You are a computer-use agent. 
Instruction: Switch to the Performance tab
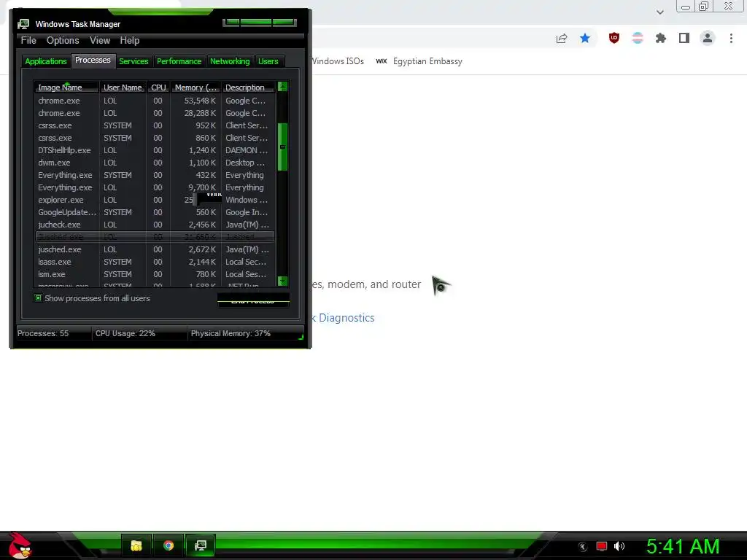[x=179, y=61]
